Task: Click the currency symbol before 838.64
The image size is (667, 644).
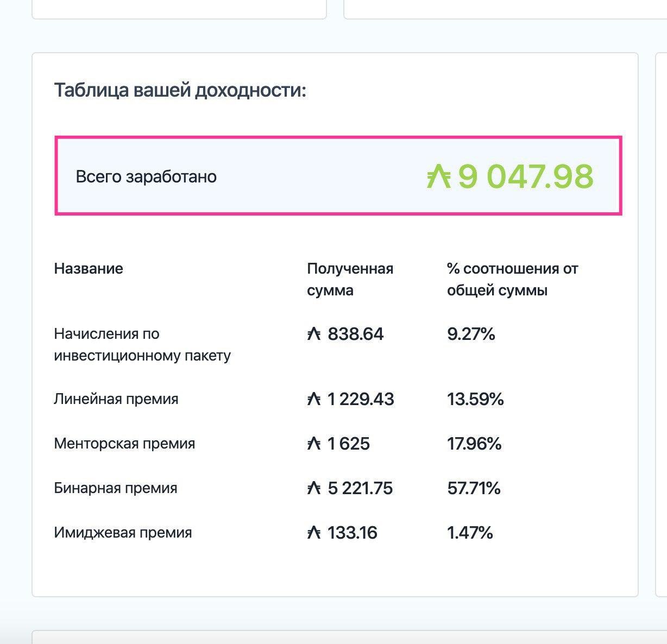Action: point(314,334)
